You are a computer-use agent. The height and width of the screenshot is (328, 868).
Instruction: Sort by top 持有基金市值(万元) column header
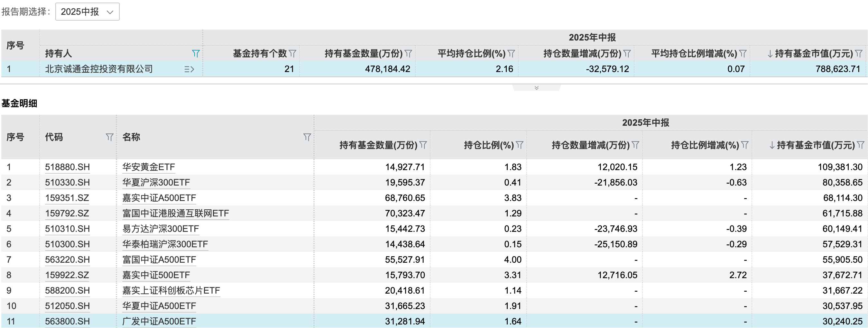click(x=813, y=54)
